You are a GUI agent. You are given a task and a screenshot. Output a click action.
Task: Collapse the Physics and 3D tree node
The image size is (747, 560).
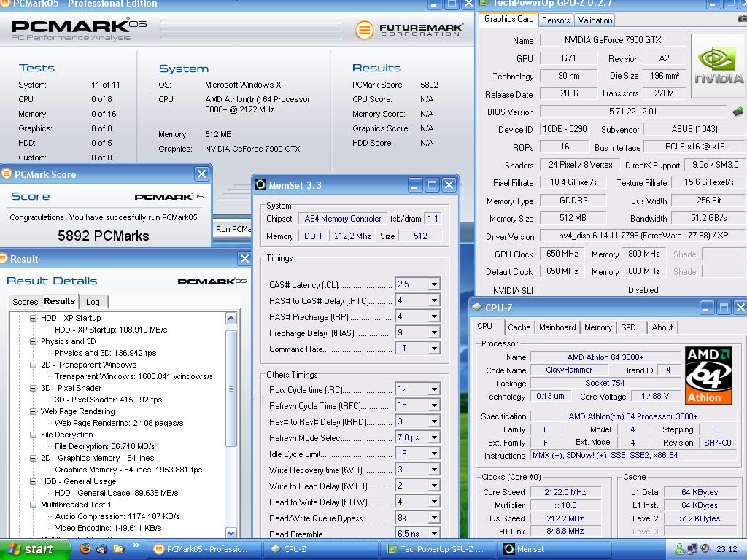[33, 341]
